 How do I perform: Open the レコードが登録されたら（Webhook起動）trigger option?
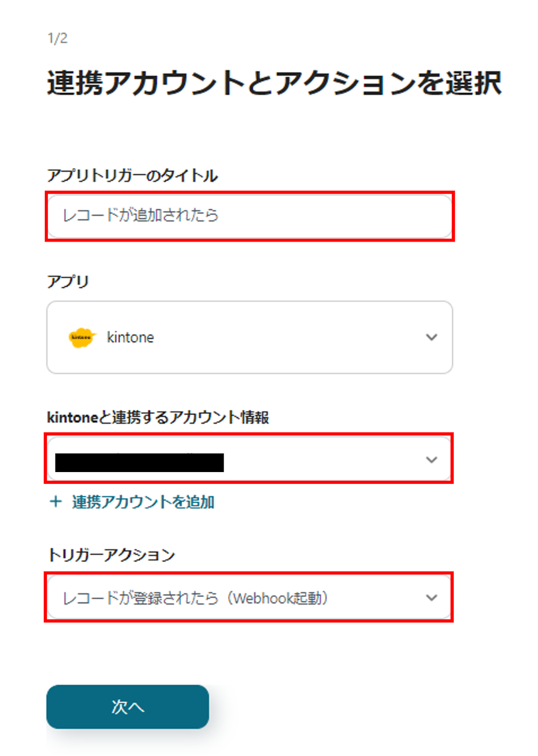click(x=195, y=598)
